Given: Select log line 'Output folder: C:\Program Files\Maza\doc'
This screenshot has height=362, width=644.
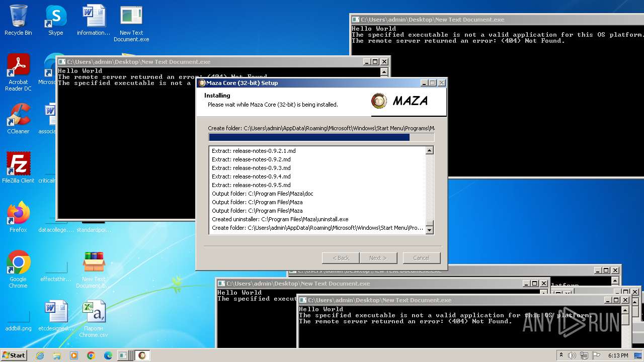Looking at the screenshot, I should point(262,194).
